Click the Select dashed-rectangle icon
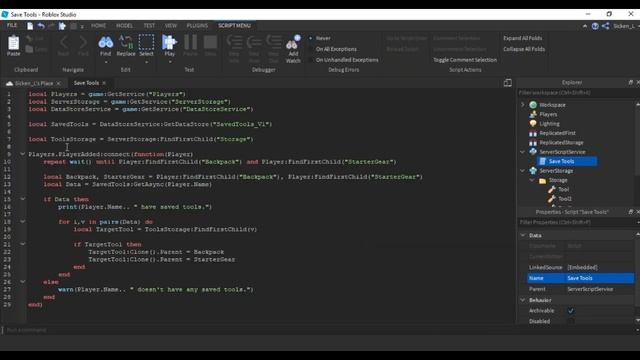Viewport: 640px width, 360px height. point(146,42)
